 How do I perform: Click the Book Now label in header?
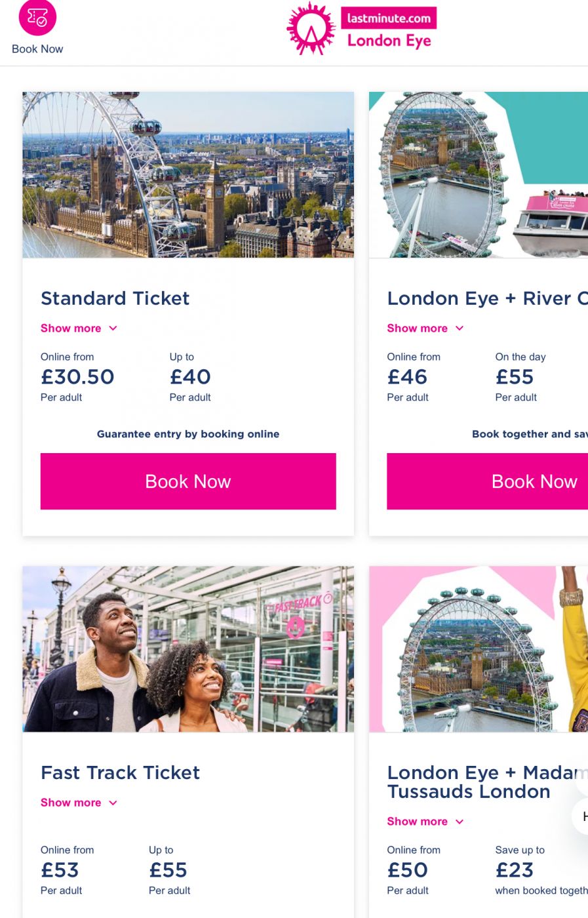(x=37, y=49)
